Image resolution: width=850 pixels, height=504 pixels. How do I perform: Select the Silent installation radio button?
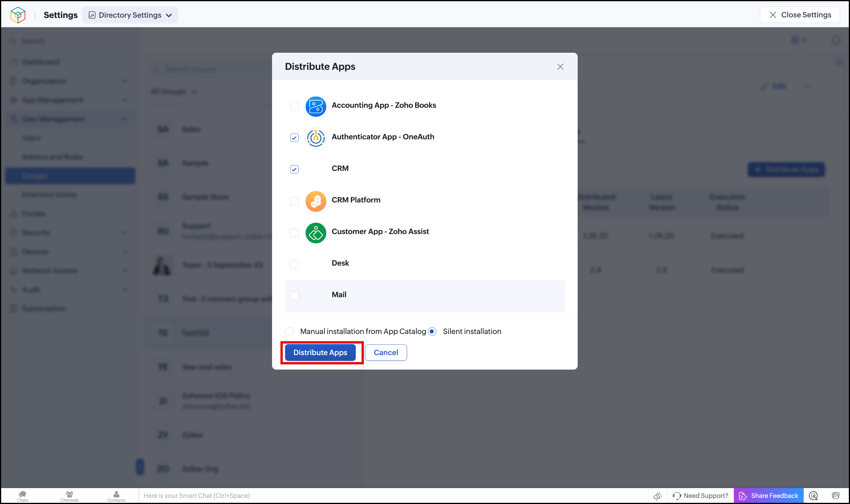[x=432, y=331]
